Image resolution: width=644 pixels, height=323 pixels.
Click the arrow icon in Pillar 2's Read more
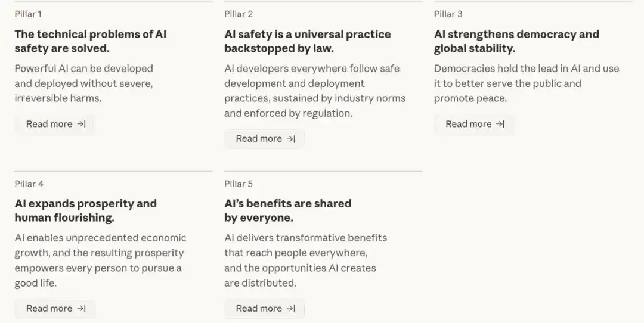tap(291, 139)
